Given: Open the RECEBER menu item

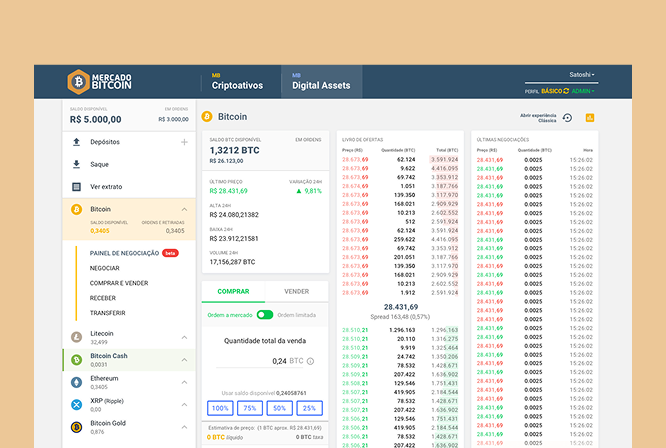Looking at the screenshot, I should coord(103,298).
